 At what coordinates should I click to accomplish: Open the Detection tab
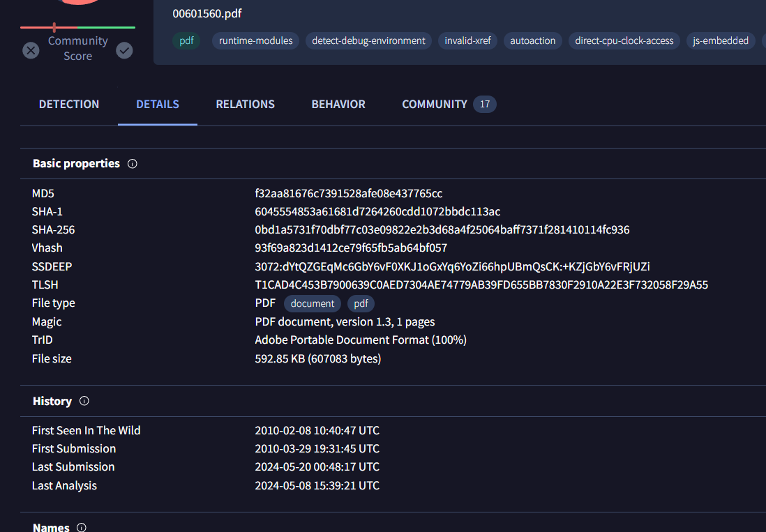click(69, 104)
